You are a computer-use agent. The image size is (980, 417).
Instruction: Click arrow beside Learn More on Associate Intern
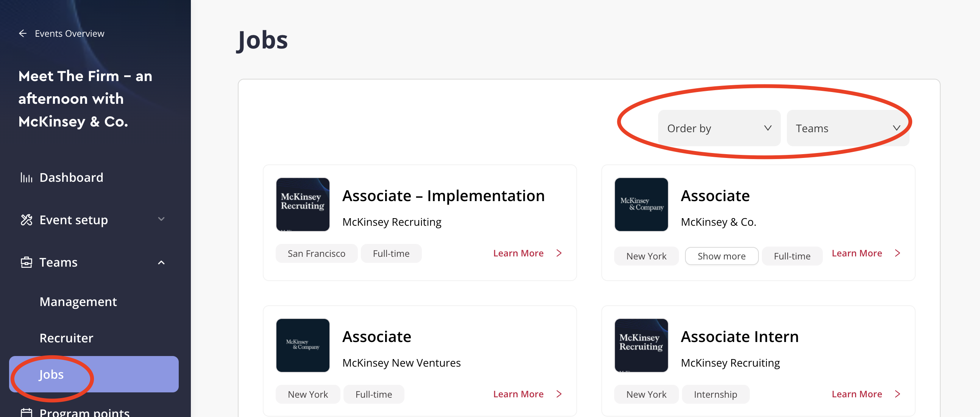coord(897,394)
